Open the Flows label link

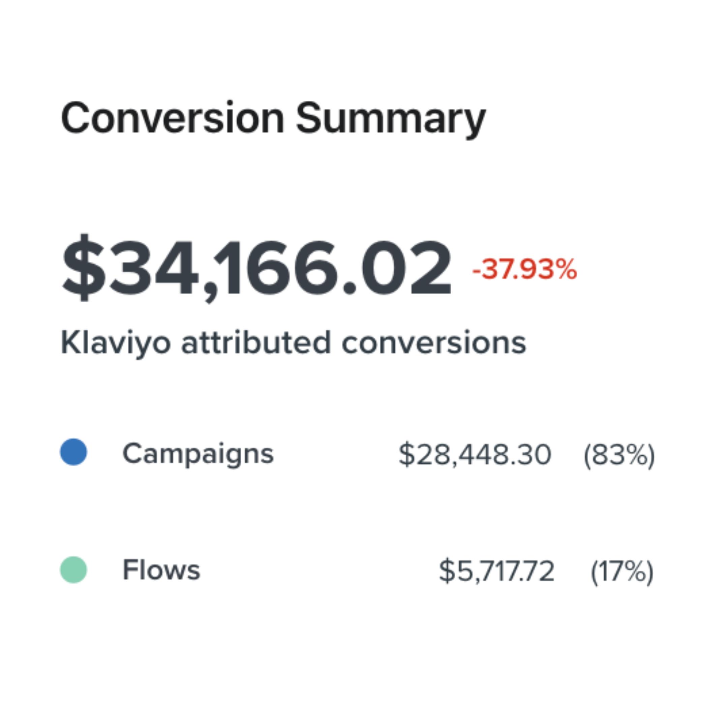161,570
